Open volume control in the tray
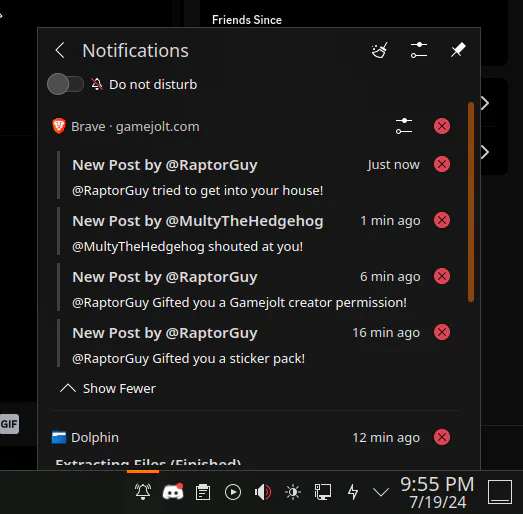 pyautogui.click(x=263, y=492)
